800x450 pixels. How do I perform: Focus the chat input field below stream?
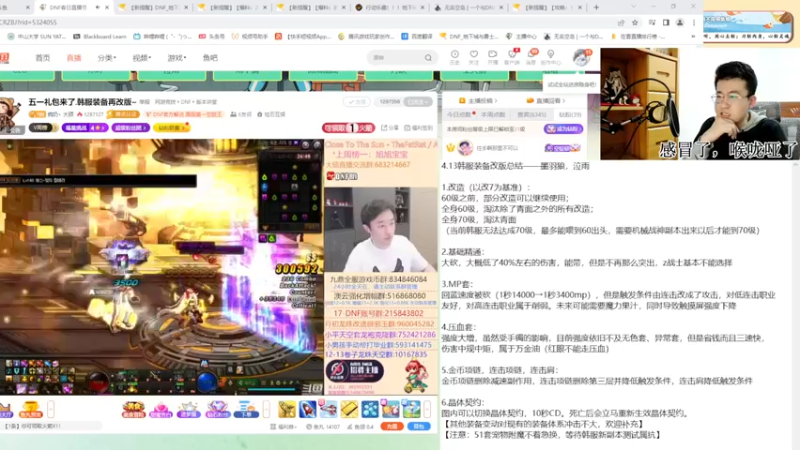pos(51,426)
